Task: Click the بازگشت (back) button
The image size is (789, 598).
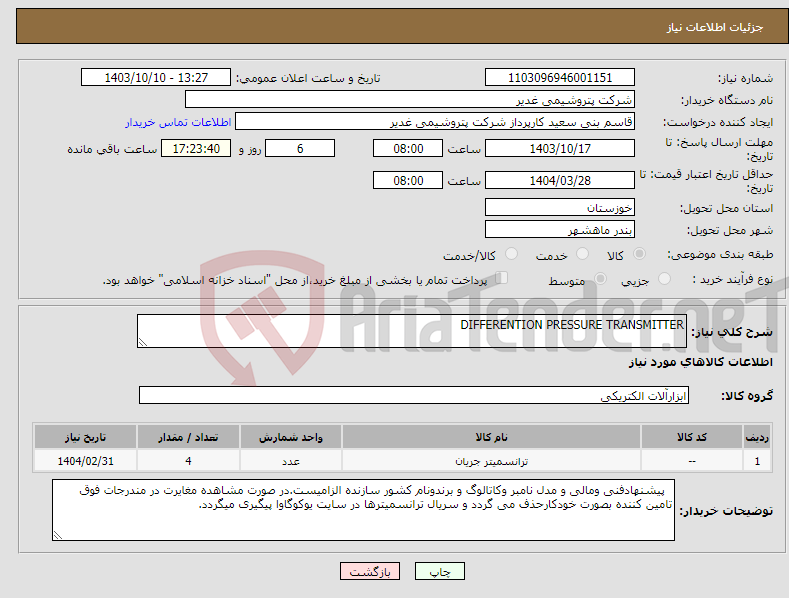Action: (x=370, y=571)
